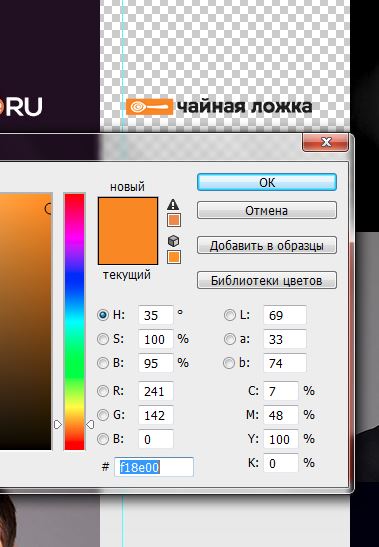The image size is (379, 547).
Task: Click the web-safe color cube icon
Action: [x=173, y=241]
